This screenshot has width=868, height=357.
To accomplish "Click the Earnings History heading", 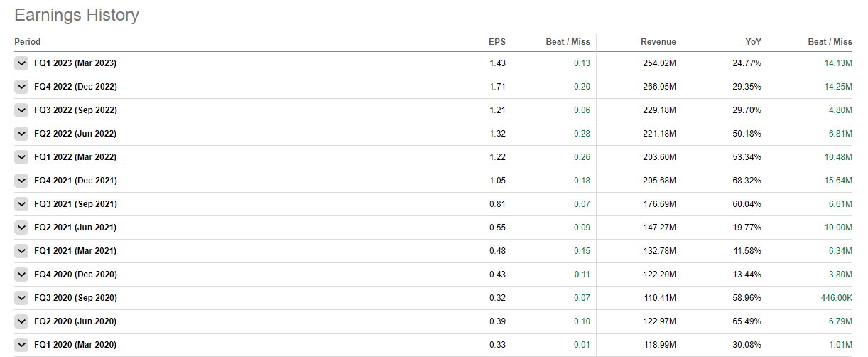I will [77, 15].
